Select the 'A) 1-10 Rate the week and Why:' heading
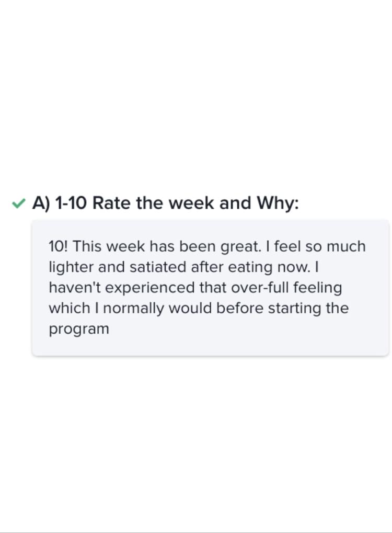The width and height of the screenshot is (392, 533). coord(166,203)
